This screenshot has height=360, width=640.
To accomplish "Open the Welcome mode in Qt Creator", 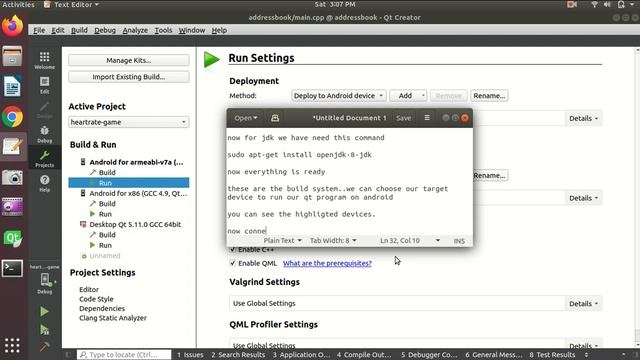I will point(44,60).
